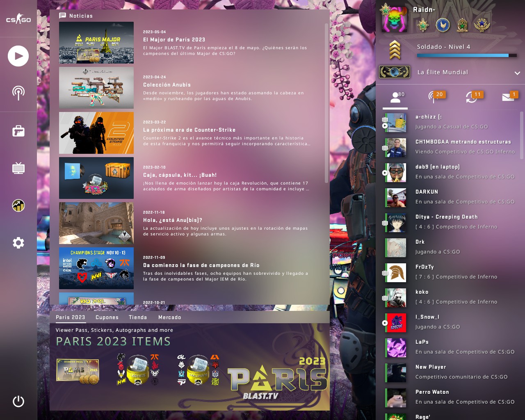Select friend DARKUN
The width and height of the screenshot is (525, 420).
point(450,197)
